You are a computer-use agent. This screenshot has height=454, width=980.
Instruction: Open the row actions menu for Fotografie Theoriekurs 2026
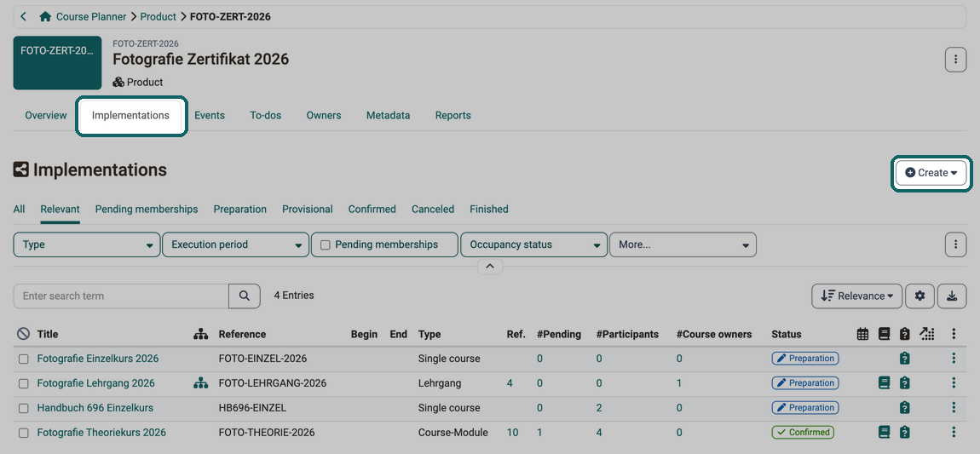click(x=954, y=432)
